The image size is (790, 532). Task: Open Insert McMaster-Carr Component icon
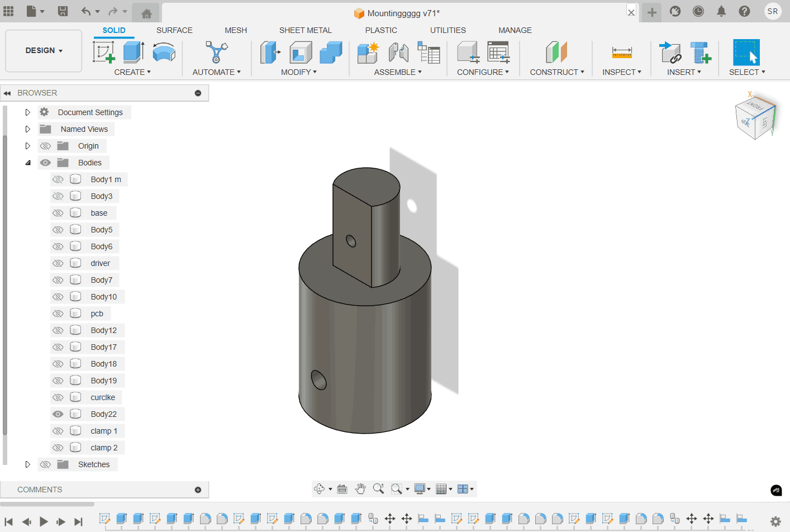click(700, 53)
